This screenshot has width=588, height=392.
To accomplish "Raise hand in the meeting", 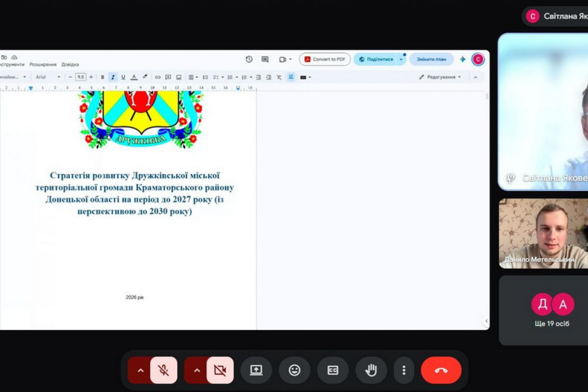I will [x=371, y=370].
